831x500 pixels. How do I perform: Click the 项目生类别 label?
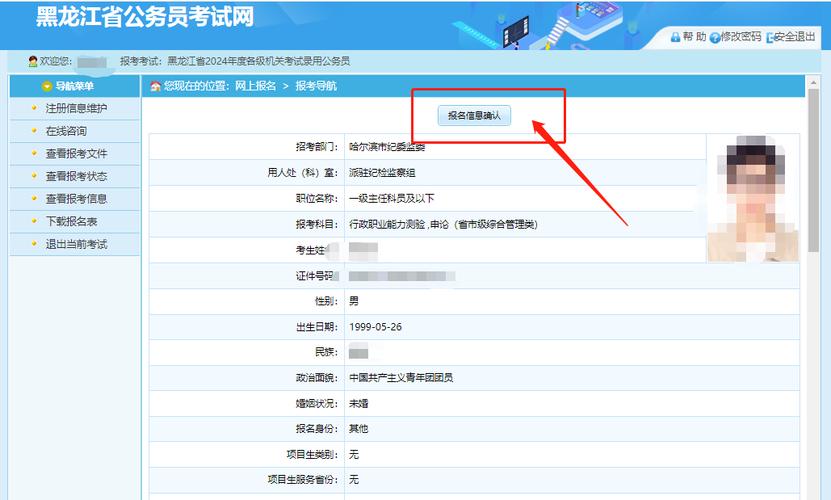(312, 454)
